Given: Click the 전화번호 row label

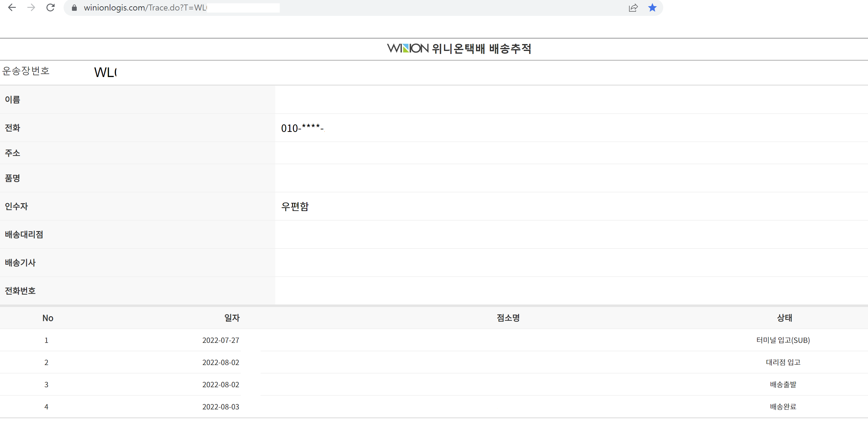Looking at the screenshot, I should click(x=20, y=291).
